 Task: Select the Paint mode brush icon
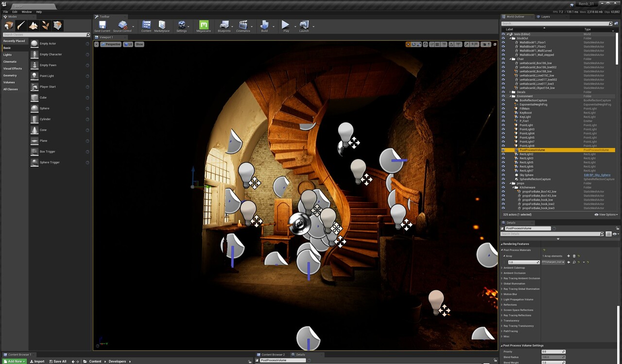21,26
